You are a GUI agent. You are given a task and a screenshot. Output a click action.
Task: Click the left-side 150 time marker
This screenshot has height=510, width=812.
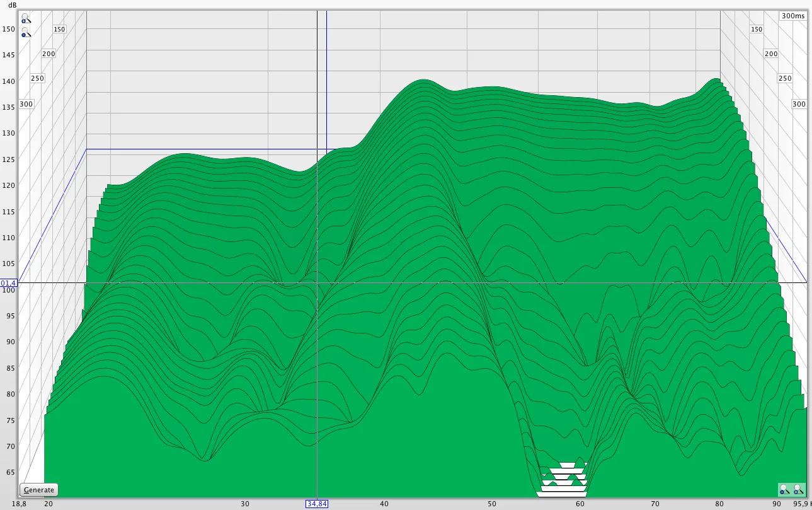[x=59, y=29]
